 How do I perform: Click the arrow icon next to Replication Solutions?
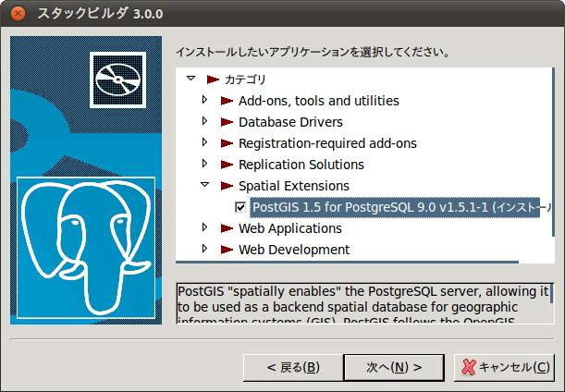pos(227,165)
